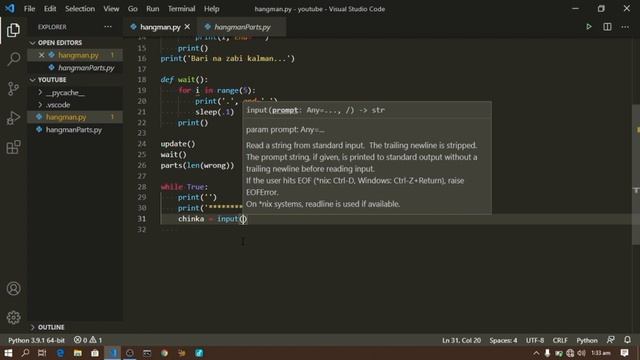The width and height of the screenshot is (640, 360).
Task: Close the hangman.py editor tab
Action: point(187,27)
